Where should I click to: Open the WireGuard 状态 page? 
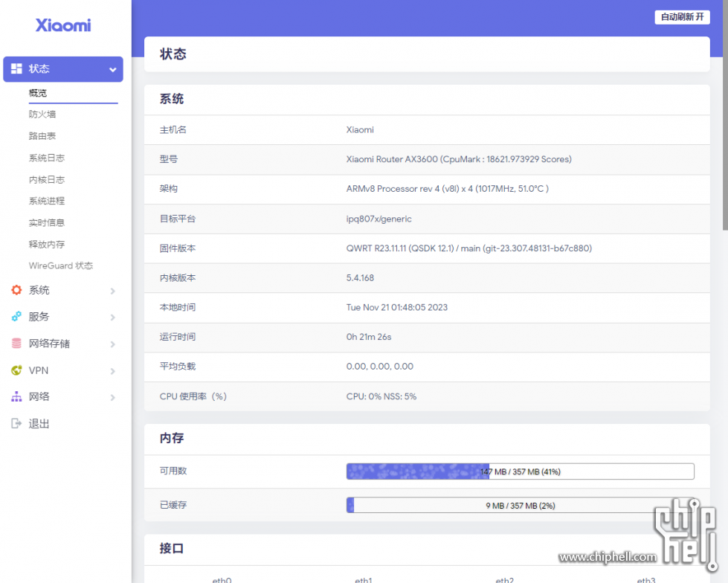(61, 265)
